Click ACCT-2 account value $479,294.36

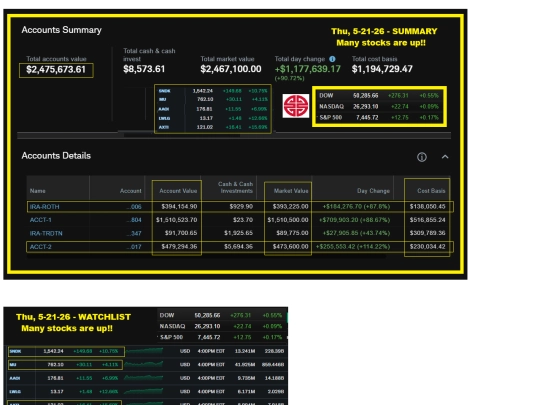pyautogui.click(x=179, y=247)
